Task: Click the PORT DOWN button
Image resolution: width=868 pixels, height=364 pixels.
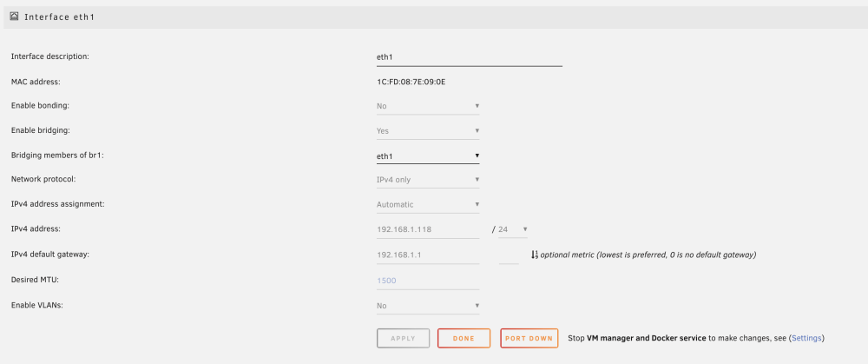Action: click(529, 339)
